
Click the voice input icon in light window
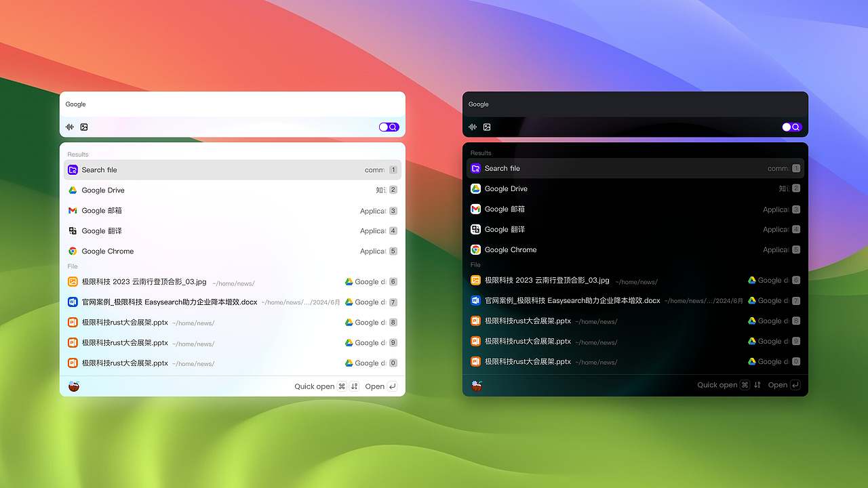click(x=70, y=127)
